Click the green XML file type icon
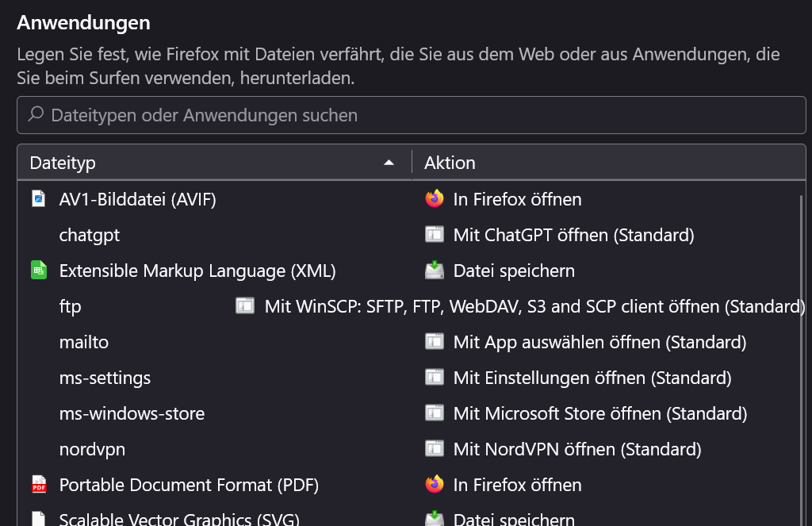 (39, 271)
